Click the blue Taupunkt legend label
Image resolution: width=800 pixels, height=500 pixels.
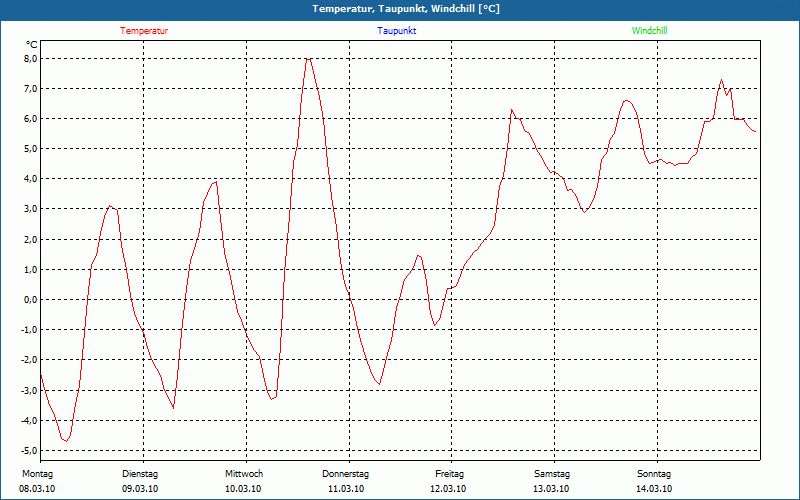pos(396,31)
